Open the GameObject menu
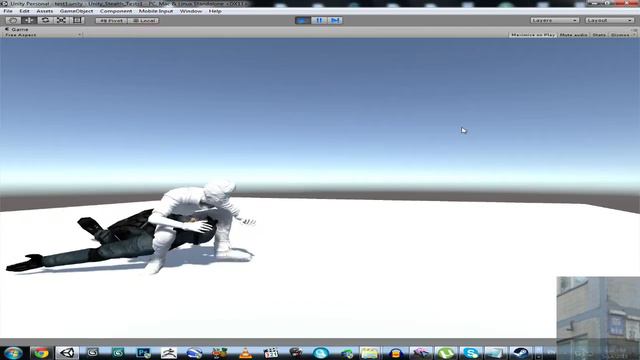This screenshot has height=360, width=640. pyautogui.click(x=76, y=11)
